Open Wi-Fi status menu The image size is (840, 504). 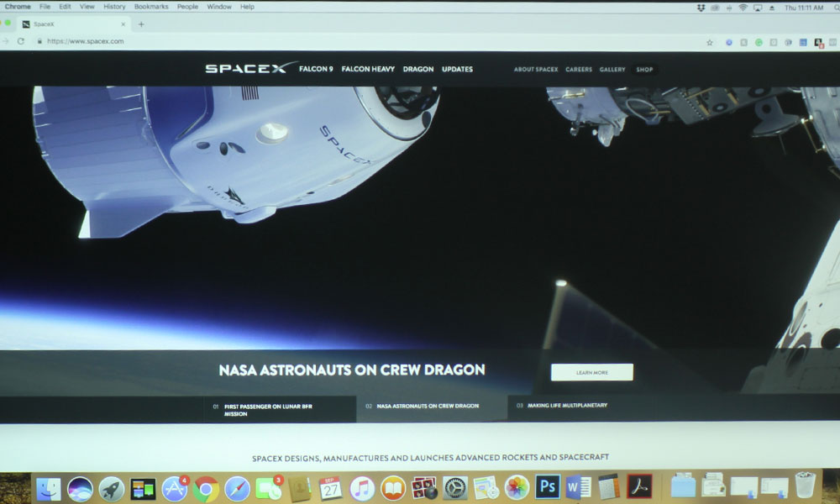pyautogui.click(x=743, y=8)
